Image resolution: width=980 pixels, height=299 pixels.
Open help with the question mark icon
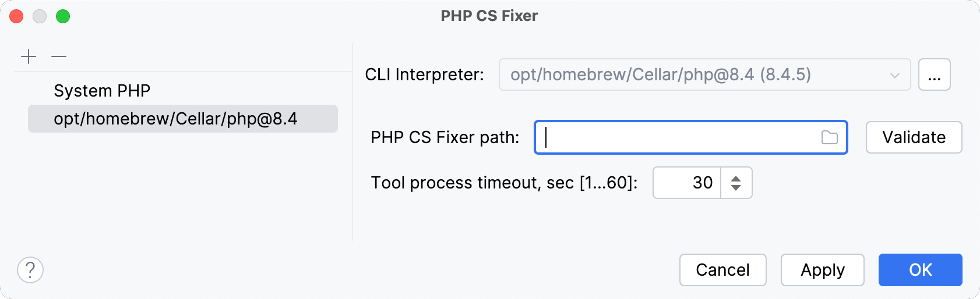30,270
